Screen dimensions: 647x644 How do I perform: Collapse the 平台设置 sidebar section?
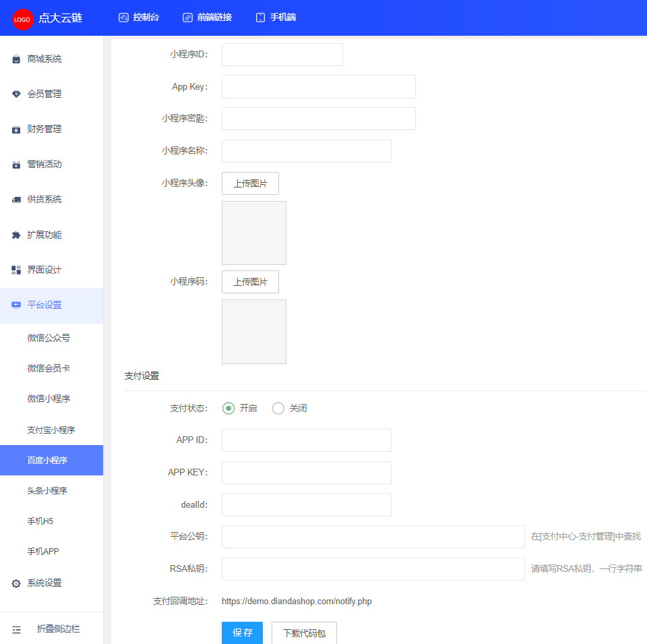52,305
